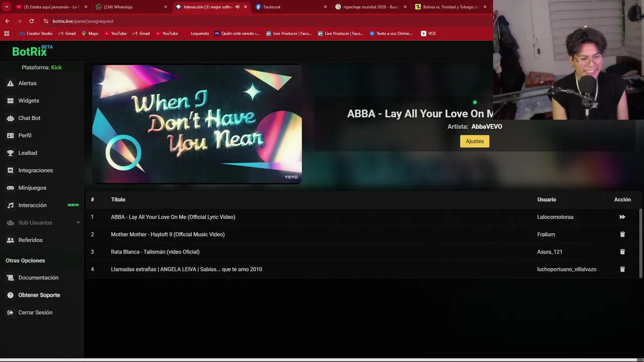Switch to the WhatsApp tab

(x=132, y=7)
